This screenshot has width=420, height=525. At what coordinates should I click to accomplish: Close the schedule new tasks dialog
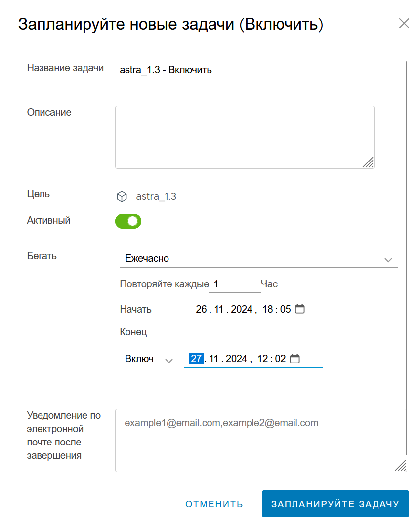[x=404, y=23]
